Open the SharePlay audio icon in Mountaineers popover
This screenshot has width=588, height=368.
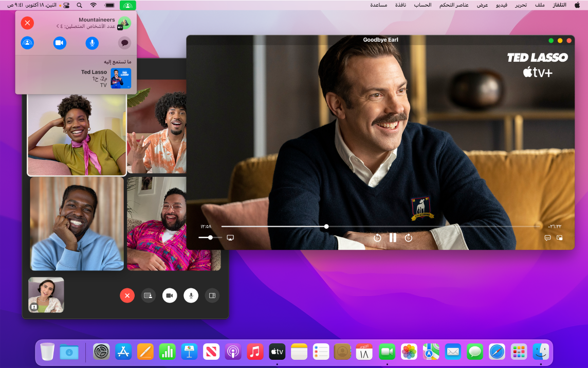tap(27, 43)
